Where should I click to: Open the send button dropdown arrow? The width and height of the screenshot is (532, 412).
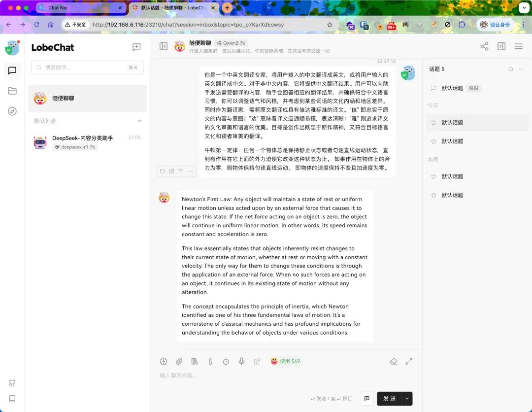tap(407, 398)
